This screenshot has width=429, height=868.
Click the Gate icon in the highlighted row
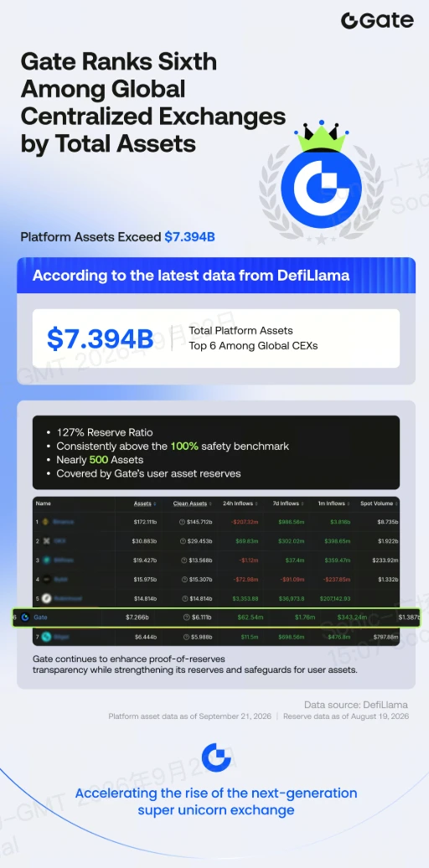pyautogui.click(x=25, y=617)
